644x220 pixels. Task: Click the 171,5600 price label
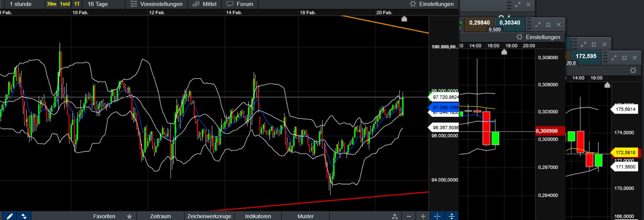[x=625, y=167]
